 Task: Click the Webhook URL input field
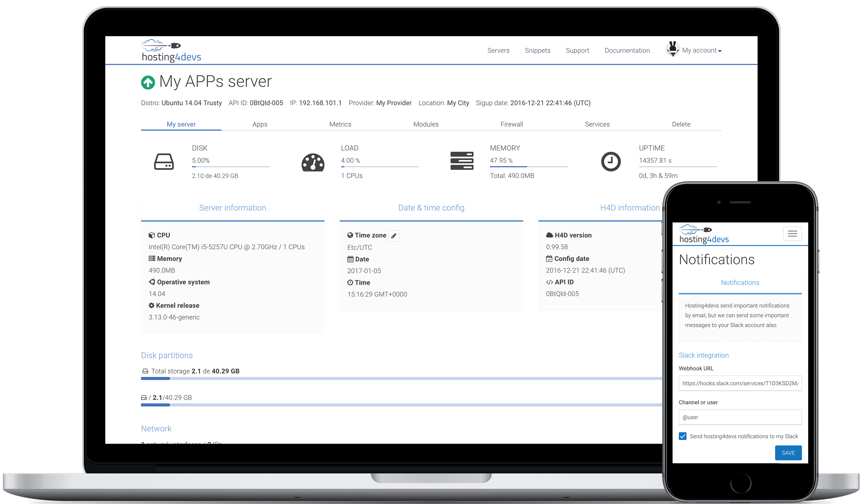pyautogui.click(x=740, y=383)
